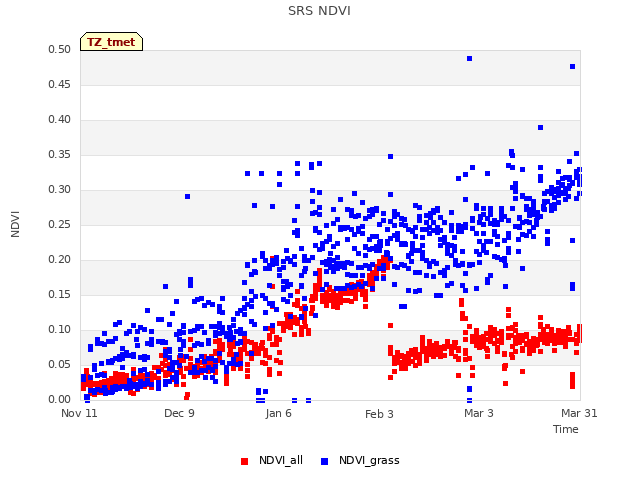The height and width of the screenshot is (480, 640).
Task: Click the 0.30 y-axis tick label
Action: 60,189
